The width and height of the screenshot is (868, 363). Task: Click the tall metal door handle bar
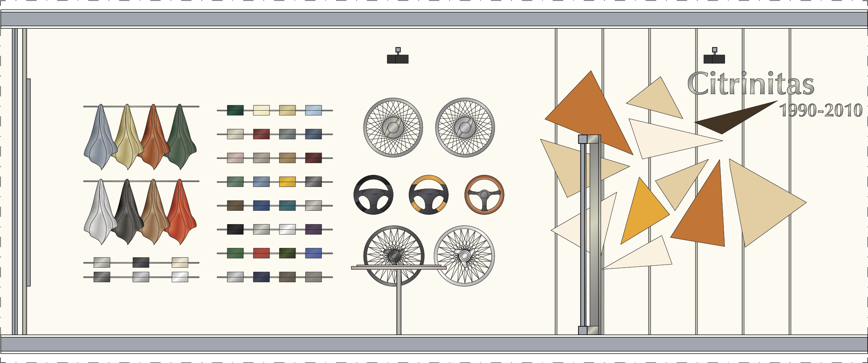pyautogui.click(x=590, y=235)
